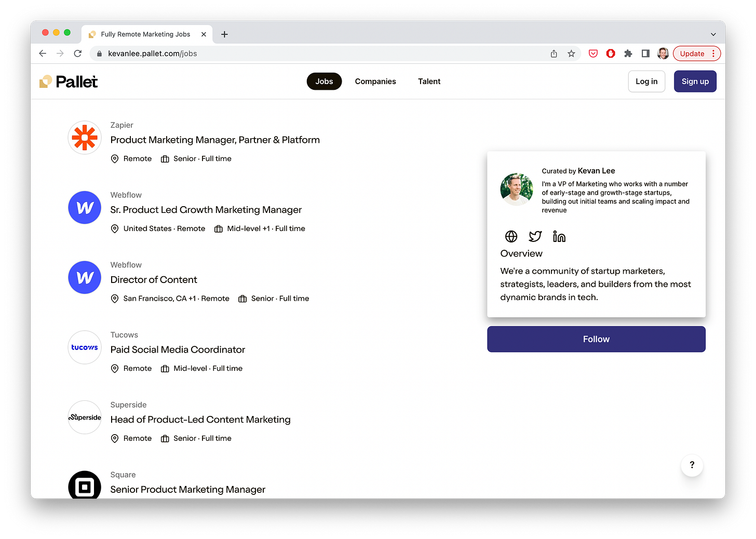
Task: Click the Log in button
Action: pyautogui.click(x=646, y=82)
